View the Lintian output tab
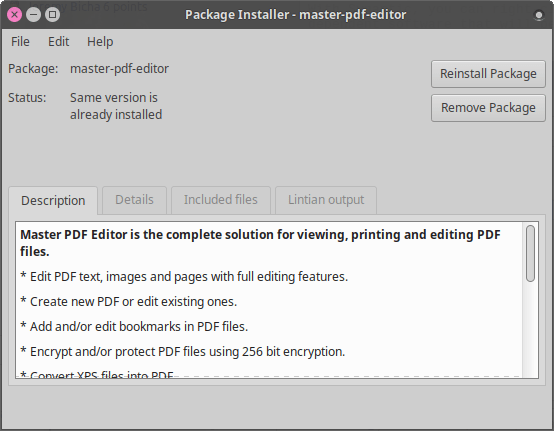Viewport: 554px width, 431px height. pos(326,200)
